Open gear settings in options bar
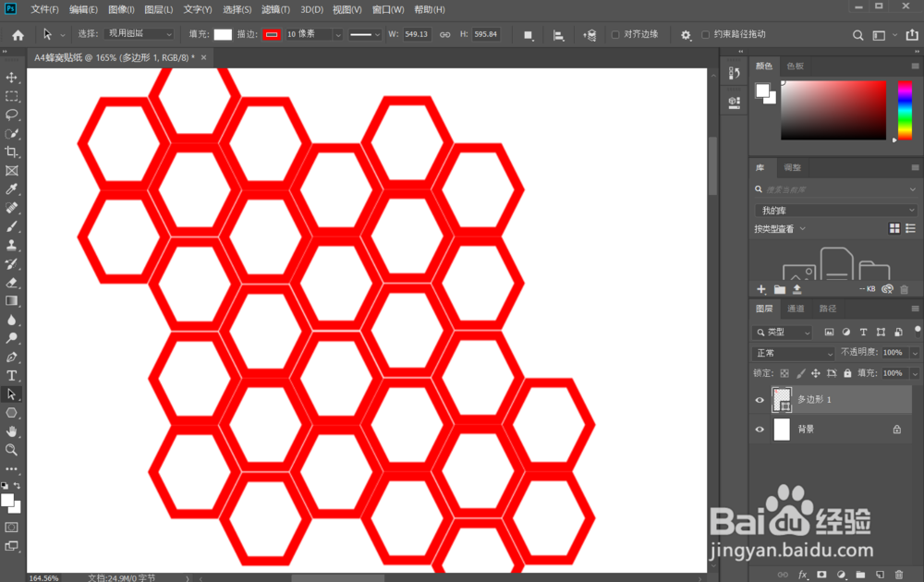The height and width of the screenshot is (582, 924). point(686,35)
